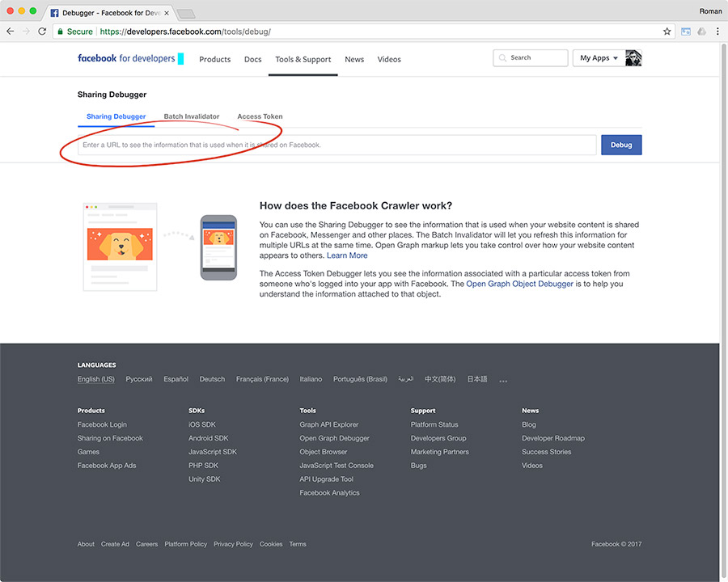This screenshot has width=728, height=582.
Task: Go to Videos in top navigation
Action: (x=389, y=59)
